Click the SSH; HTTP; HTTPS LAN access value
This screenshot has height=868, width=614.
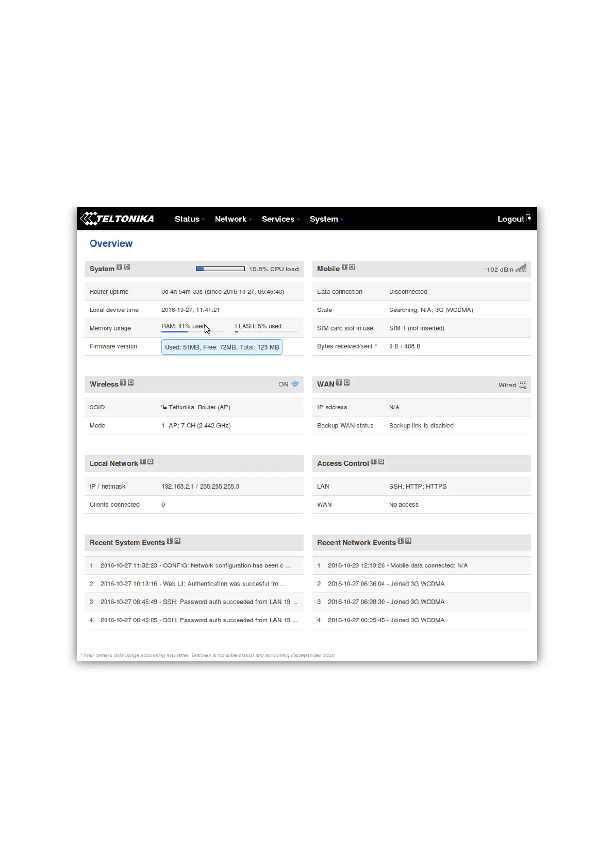(x=418, y=487)
